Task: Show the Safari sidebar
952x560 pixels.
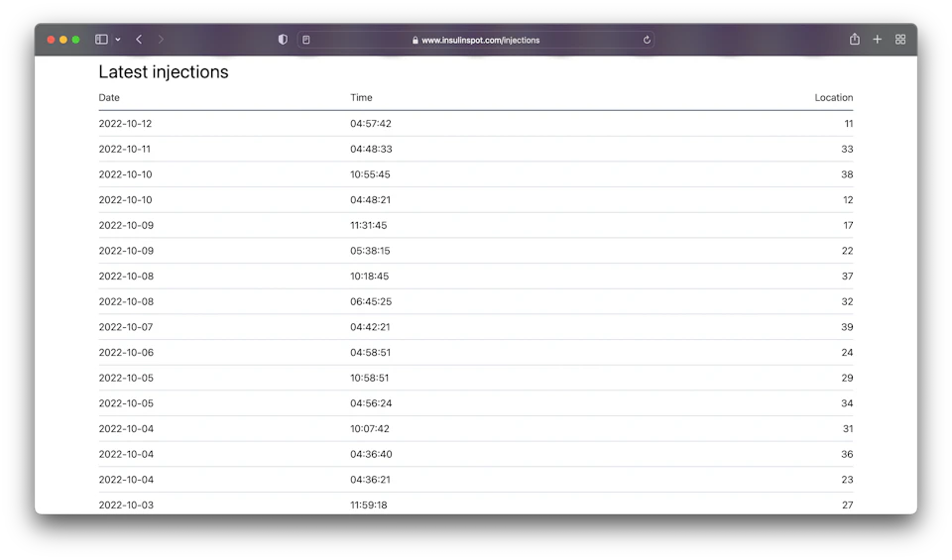Action: point(101,40)
